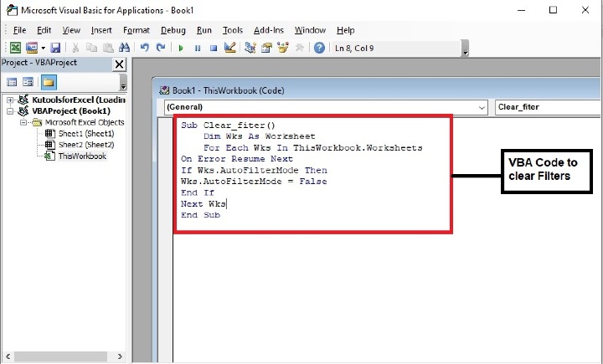Click the Project panel scroll left arrow
Viewport: 603px width, 364px height.
[x=8, y=356]
